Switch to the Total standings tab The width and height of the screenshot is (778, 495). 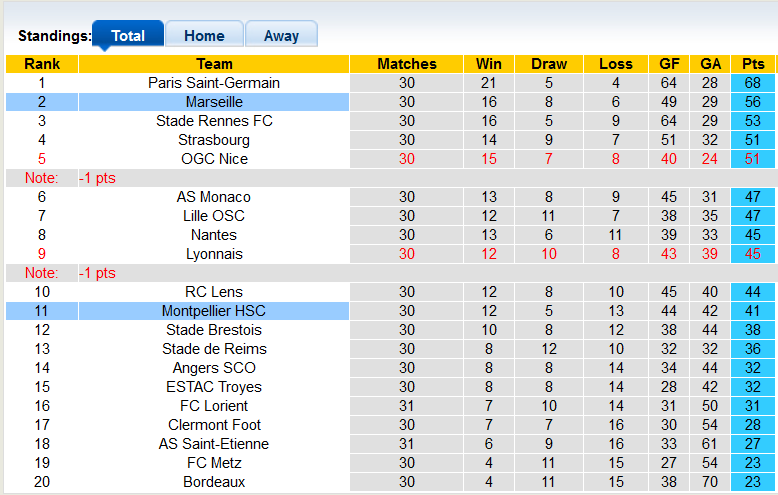coord(127,35)
